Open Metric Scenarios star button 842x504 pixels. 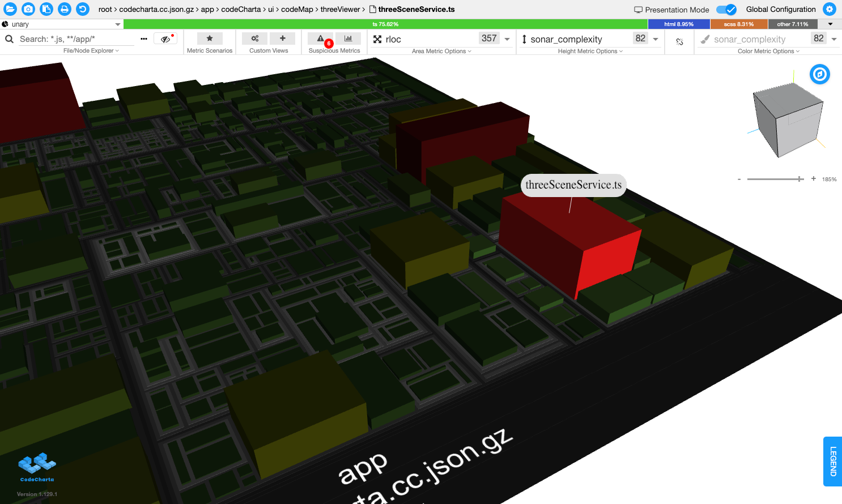(x=210, y=38)
